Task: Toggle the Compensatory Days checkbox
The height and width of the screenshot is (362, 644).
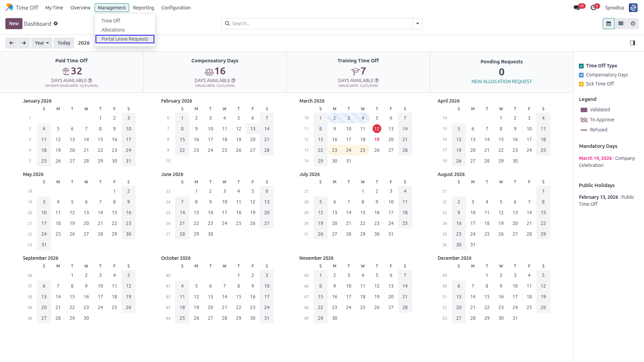Action: pos(581,75)
